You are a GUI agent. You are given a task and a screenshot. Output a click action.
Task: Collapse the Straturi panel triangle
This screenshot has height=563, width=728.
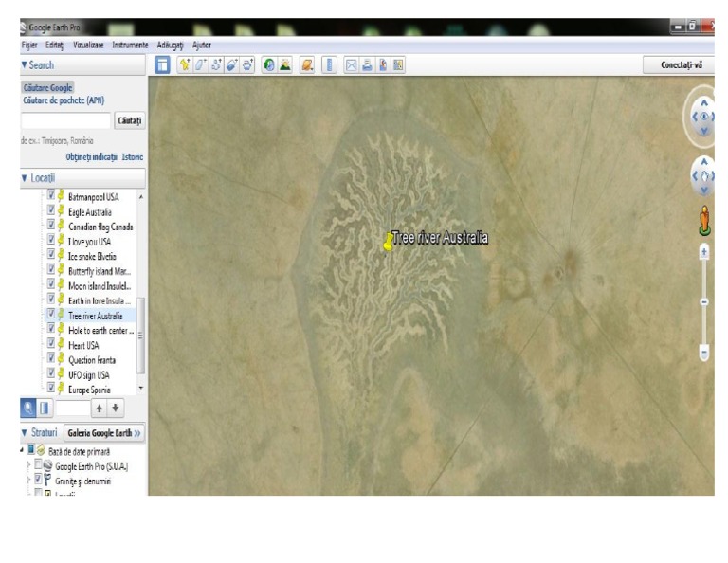click(x=24, y=432)
